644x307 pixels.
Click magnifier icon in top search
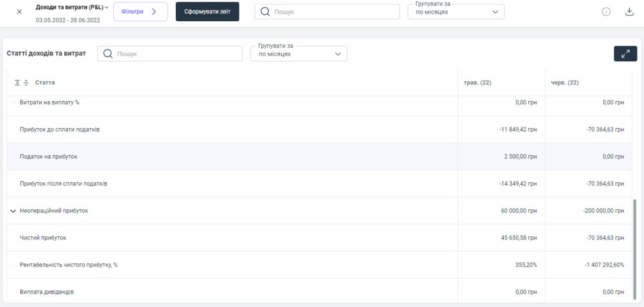(265, 12)
